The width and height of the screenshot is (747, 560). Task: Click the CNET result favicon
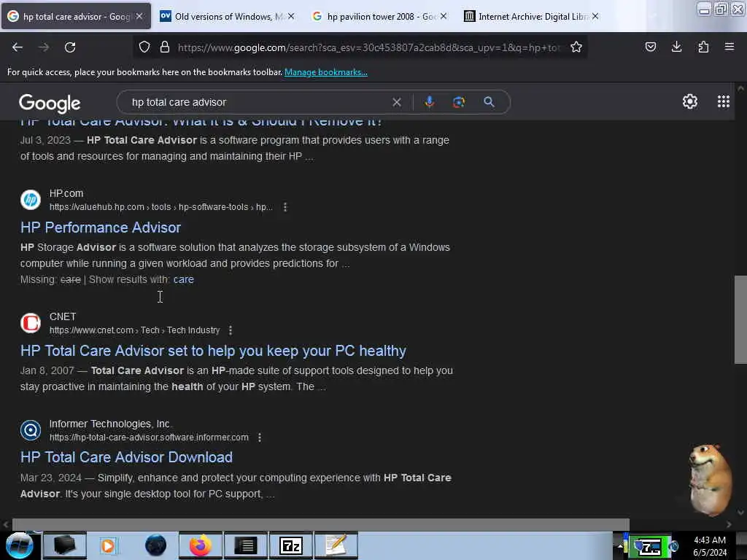tap(31, 323)
